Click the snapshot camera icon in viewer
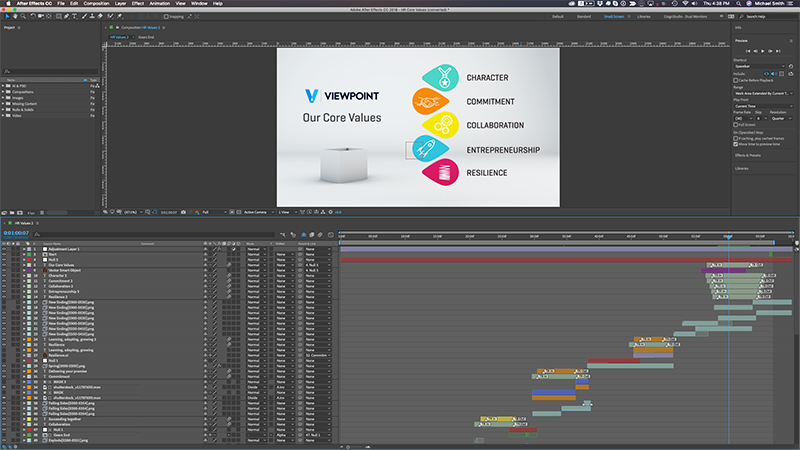 (x=183, y=212)
